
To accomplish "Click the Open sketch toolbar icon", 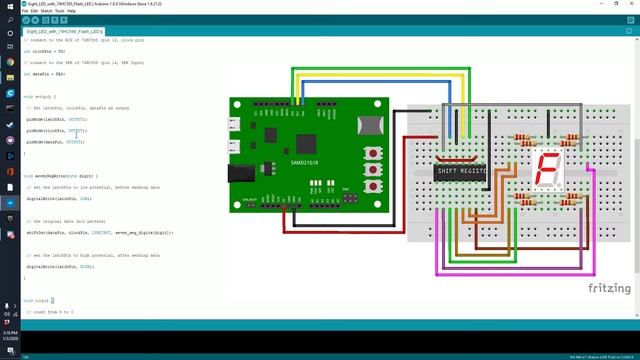I will pos(55,20).
